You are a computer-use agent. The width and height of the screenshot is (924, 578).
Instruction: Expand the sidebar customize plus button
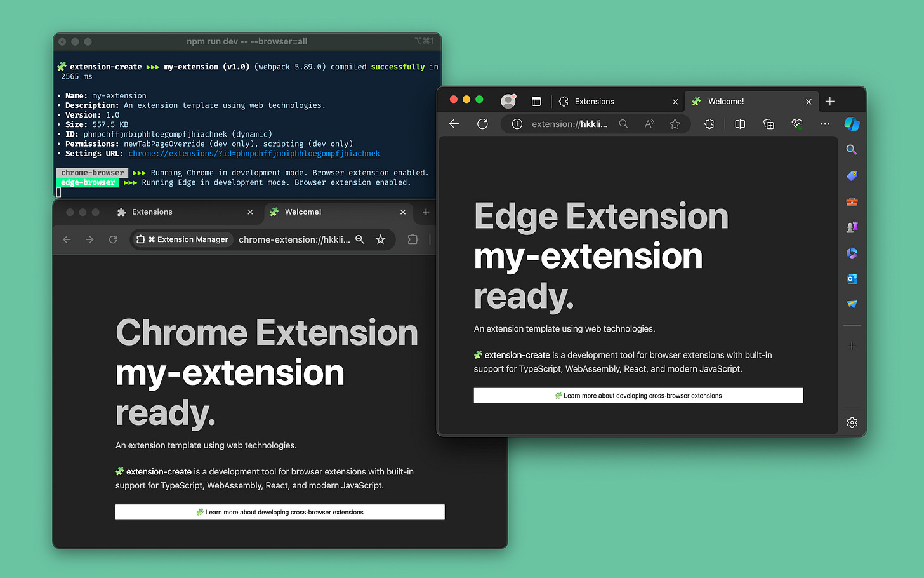[852, 346]
